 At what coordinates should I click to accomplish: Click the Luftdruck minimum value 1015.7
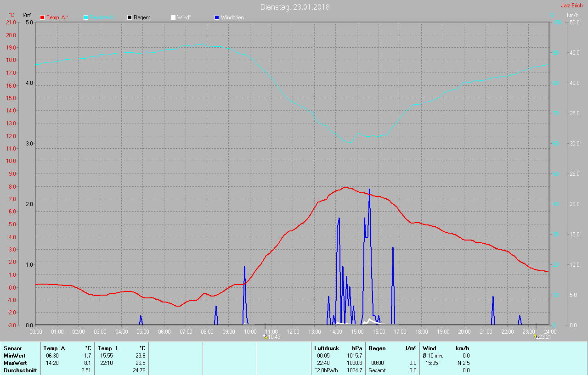point(355,356)
